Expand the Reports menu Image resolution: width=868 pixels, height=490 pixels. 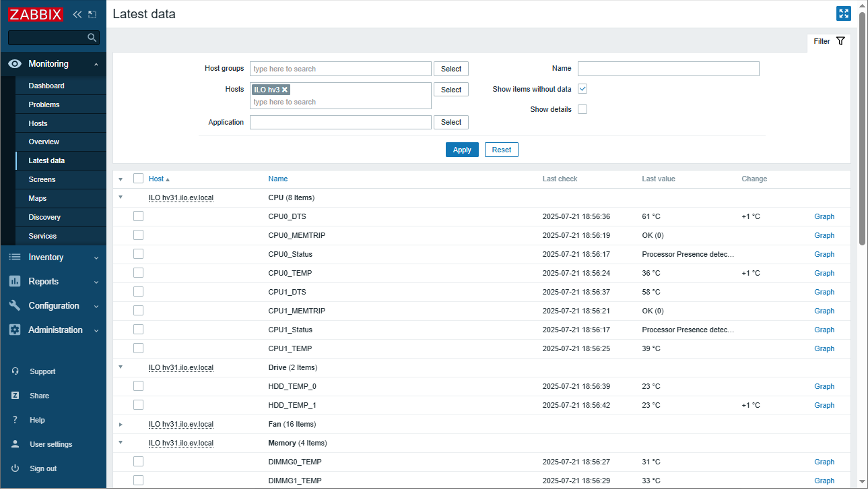tap(96, 282)
